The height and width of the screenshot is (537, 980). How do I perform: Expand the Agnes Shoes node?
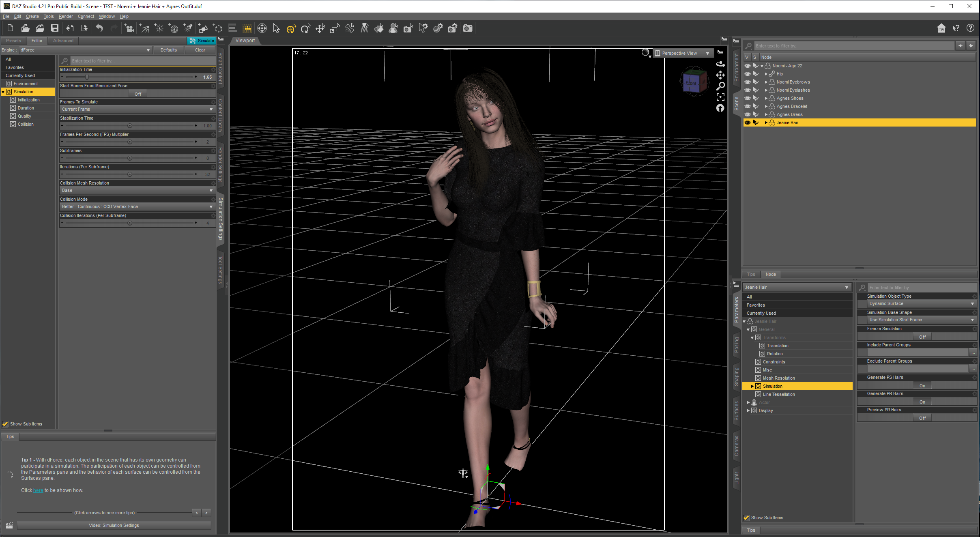pyautogui.click(x=766, y=98)
